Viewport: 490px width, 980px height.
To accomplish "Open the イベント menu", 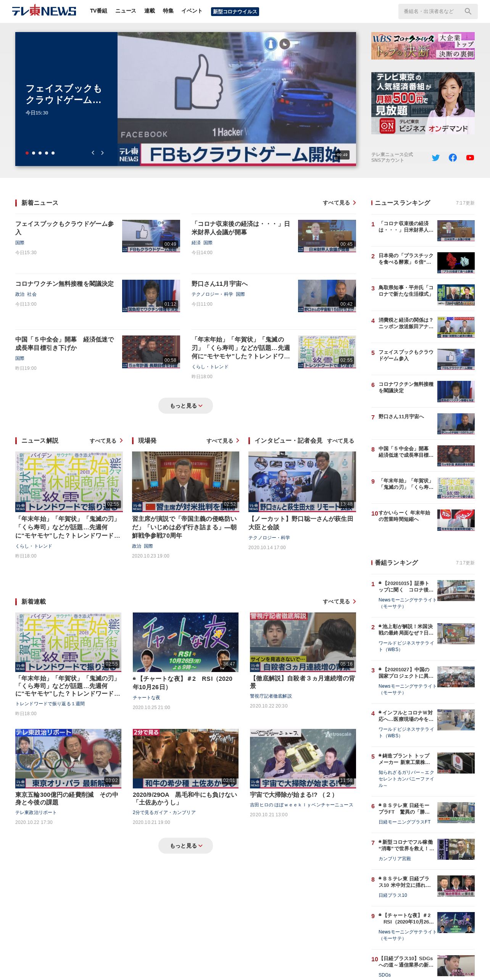I will point(192,11).
